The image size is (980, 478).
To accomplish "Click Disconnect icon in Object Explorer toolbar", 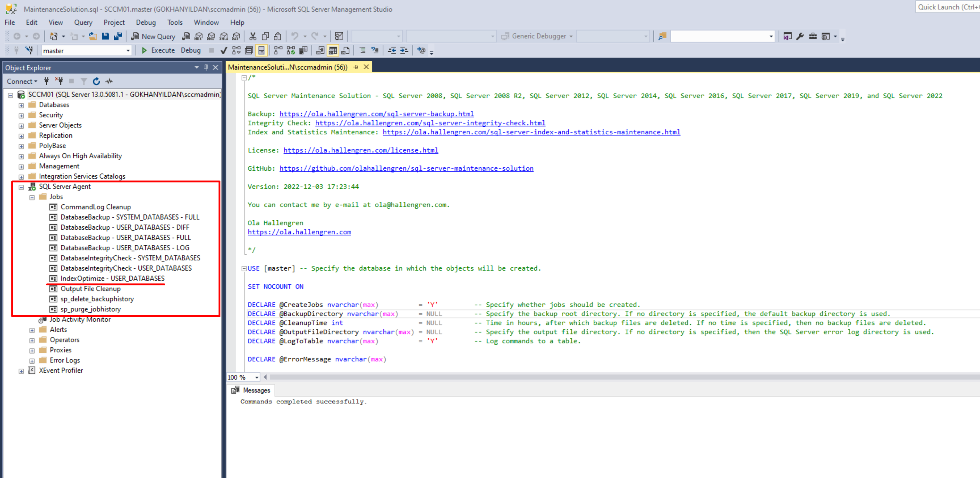I will pyautogui.click(x=59, y=81).
